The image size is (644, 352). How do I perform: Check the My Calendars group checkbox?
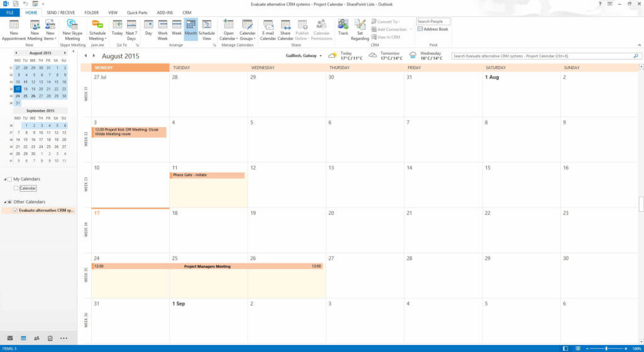point(9,179)
